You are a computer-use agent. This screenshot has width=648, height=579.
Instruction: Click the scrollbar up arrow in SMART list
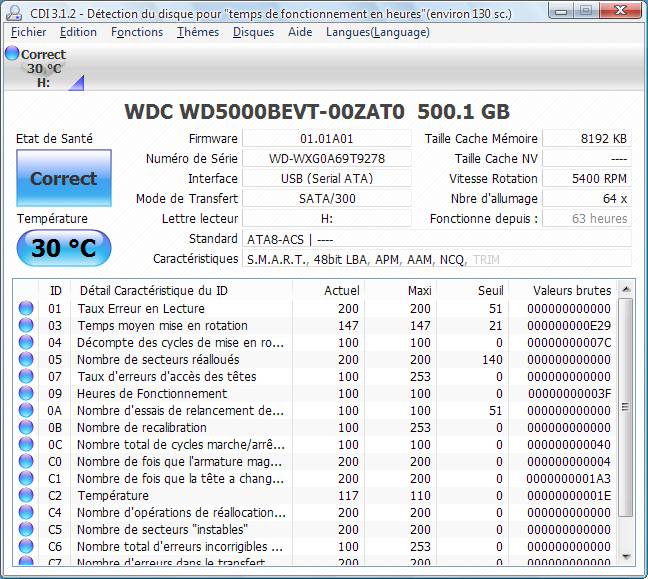tap(626, 289)
